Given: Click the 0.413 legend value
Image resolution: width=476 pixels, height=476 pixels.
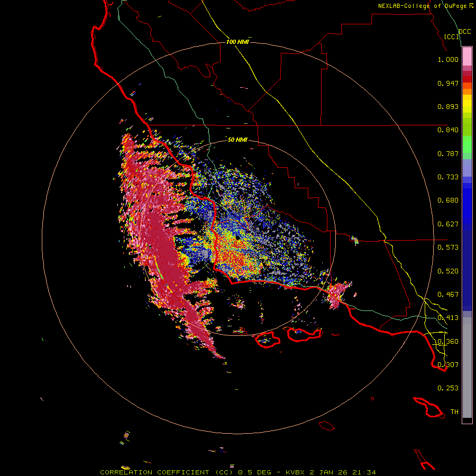Looking at the screenshot, I should click(x=448, y=318).
